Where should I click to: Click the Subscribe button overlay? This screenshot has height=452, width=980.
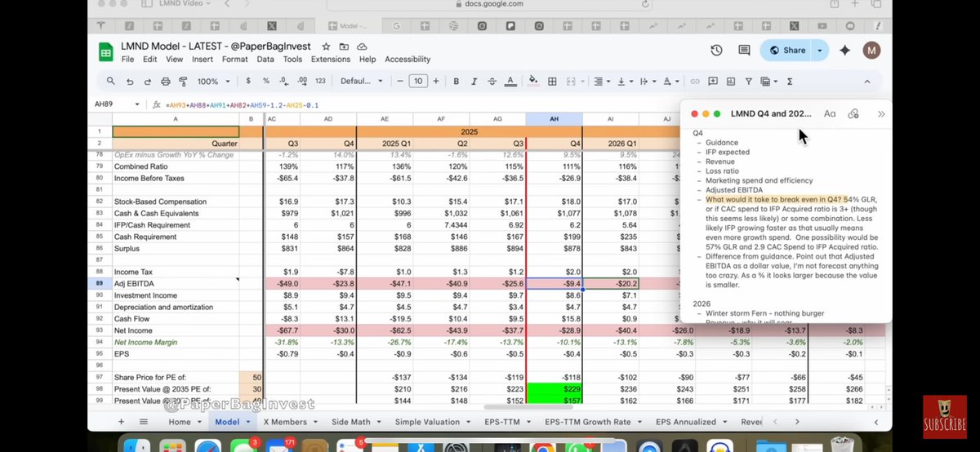[944, 418]
